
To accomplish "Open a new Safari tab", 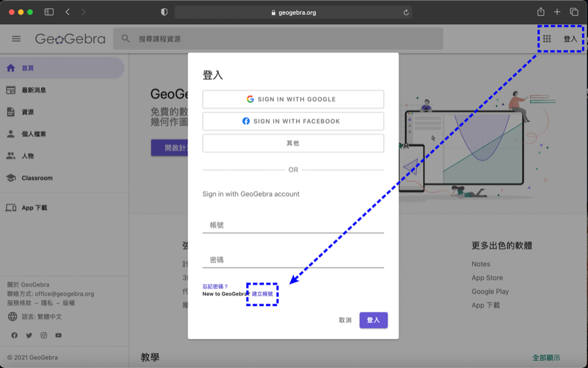I will (557, 12).
